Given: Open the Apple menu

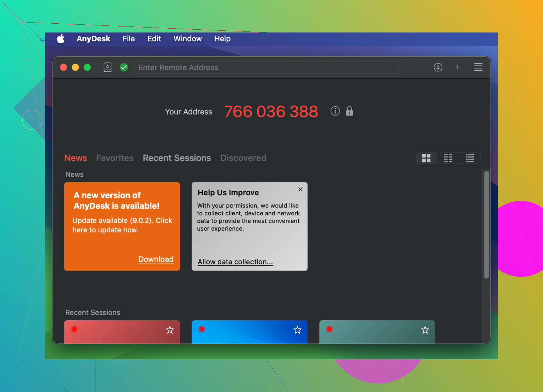Looking at the screenshot, I should tap(61, 39).
